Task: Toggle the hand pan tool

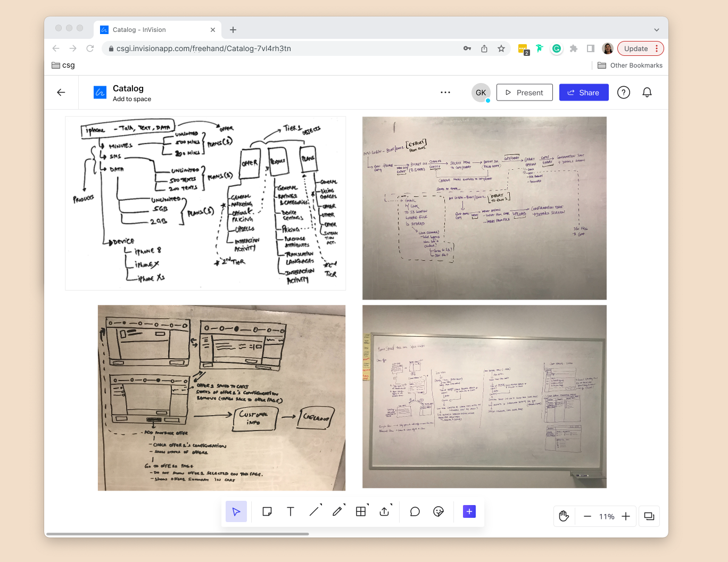Action: point(564,516)
